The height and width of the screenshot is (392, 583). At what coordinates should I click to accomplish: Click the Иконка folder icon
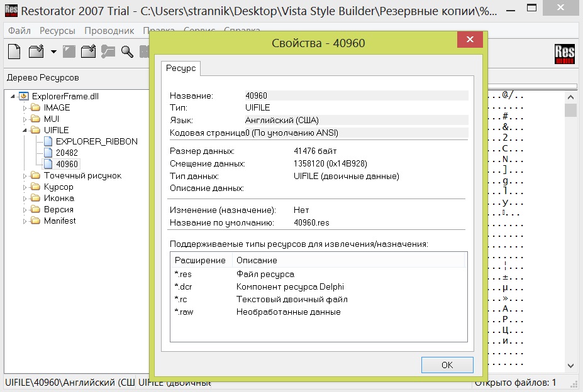(35, 198)
